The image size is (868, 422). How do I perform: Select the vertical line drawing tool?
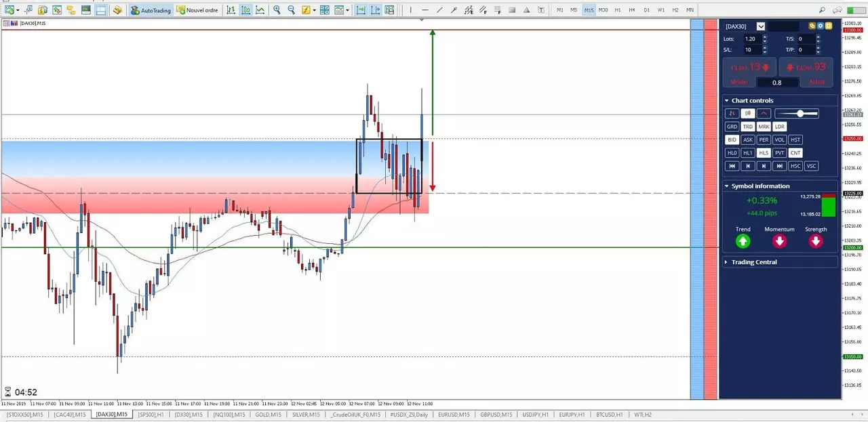tap(410, 10)
